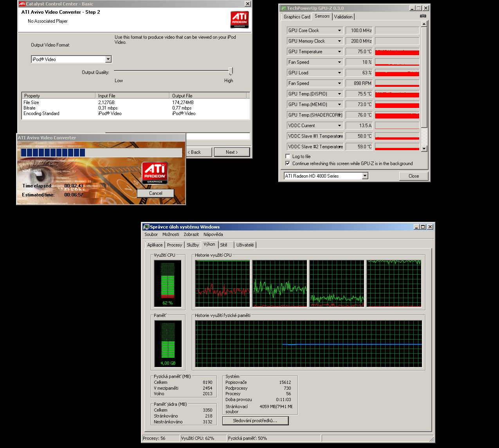Image resolution: width=499 pixels, height=448 pixels.
Task: Switch to the Uživatelé tab
Action: (x=245, y=245)
